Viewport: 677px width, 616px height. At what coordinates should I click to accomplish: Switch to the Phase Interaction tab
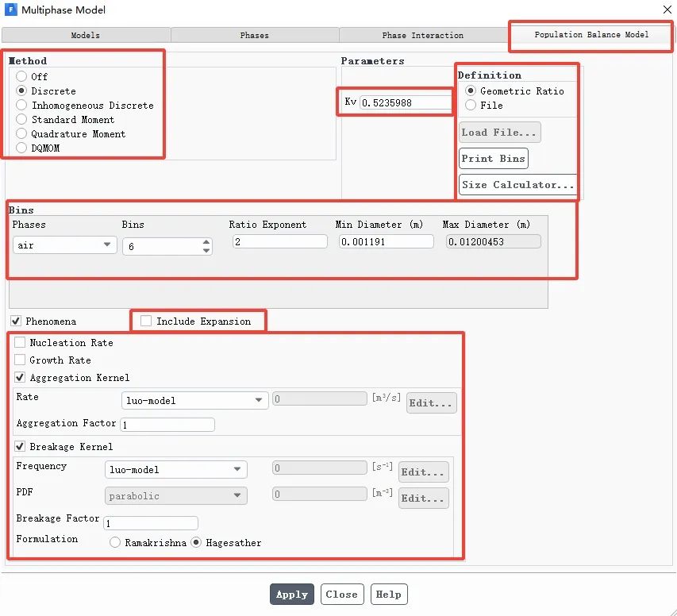(x=422, y=36)
